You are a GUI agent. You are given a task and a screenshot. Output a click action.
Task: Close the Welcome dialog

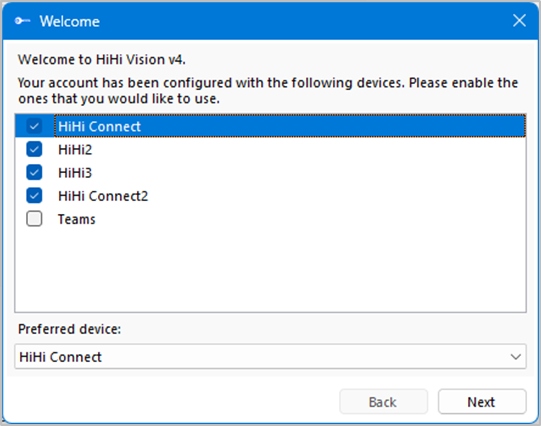click(x=519, y=20)
